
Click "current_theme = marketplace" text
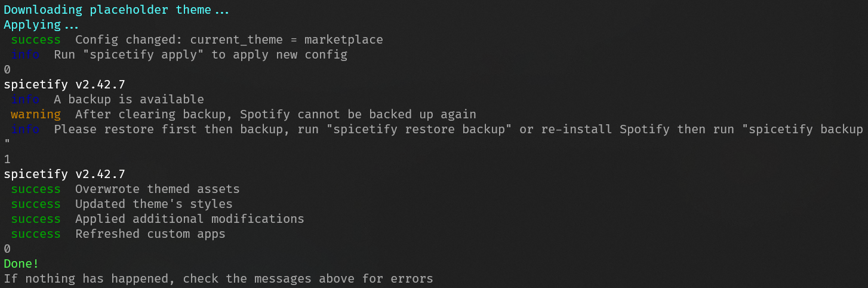(287, 40)
